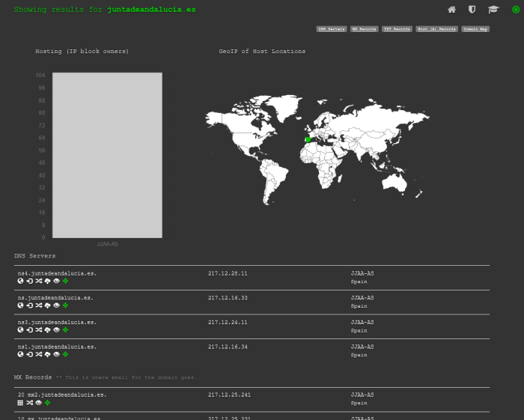The image size is (524, 420).
Task: Open the graduation cap icon
Action: (493, 10)
